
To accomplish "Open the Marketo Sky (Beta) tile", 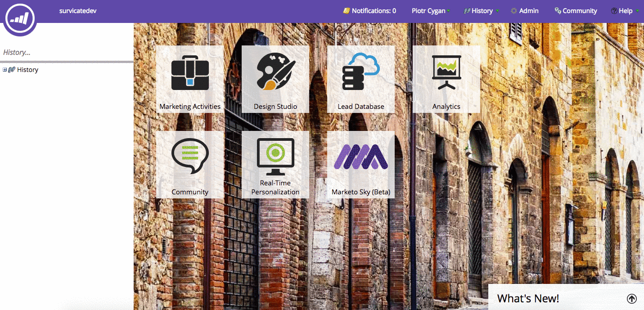I will tap(361, 165).
